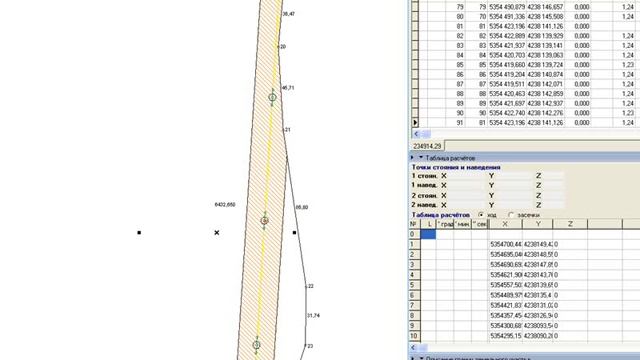
Task: Click the area label '6432,650' on the map
Action: 225,204
